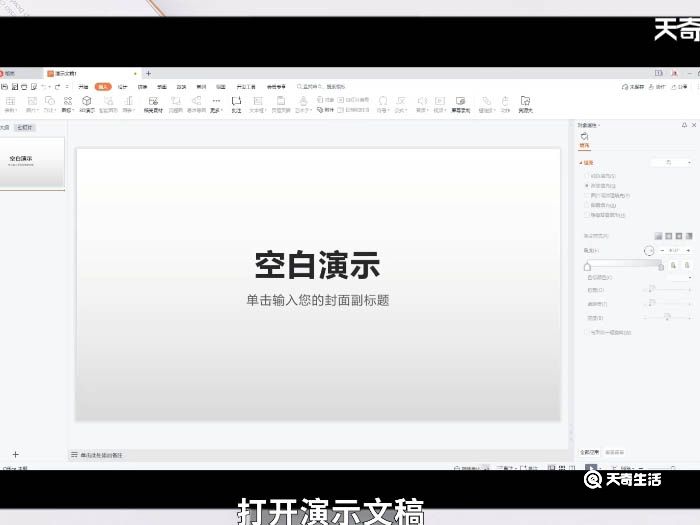Open the Transitions ribbon tab
The width and height of the screenshot is (700, 525).
[142, 87]
